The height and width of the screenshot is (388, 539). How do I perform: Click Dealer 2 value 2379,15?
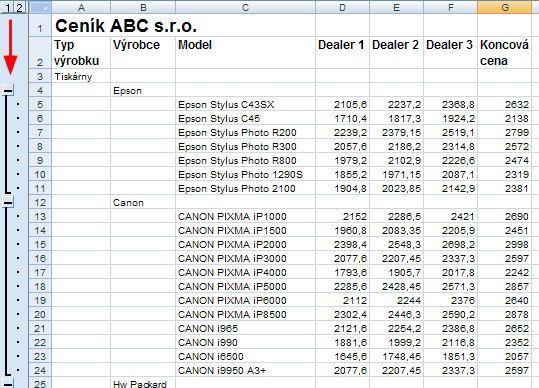[x=396, y=133]
